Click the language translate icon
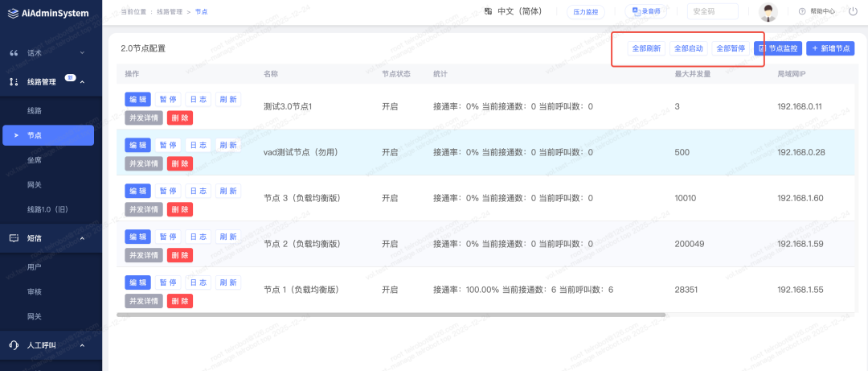Screen dimensions: 868x371 [488, 11]
